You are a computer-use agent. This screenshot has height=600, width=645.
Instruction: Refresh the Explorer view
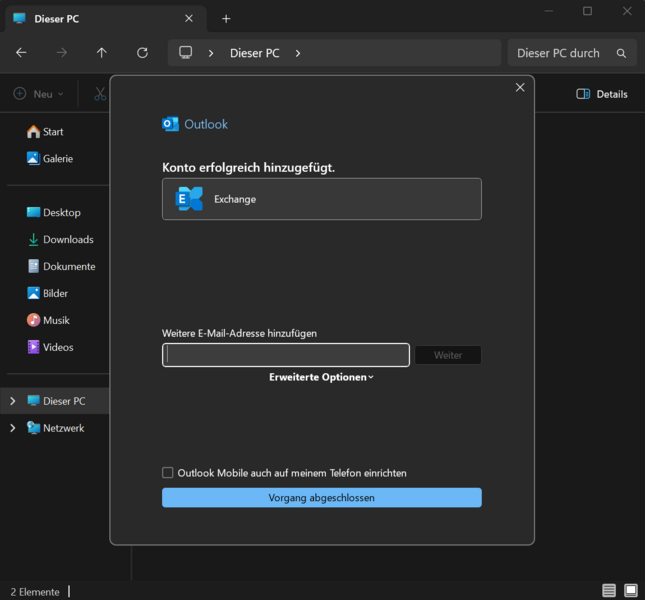(x=142, y=53)
